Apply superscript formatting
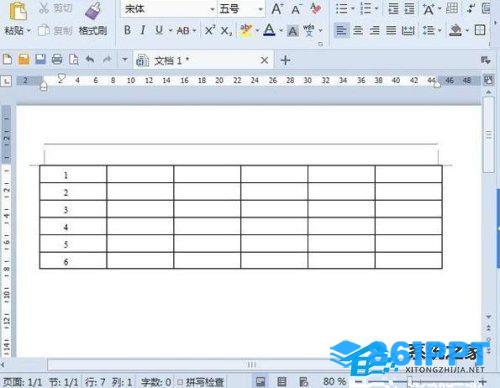The image size is (500, 388). [210, 31]
